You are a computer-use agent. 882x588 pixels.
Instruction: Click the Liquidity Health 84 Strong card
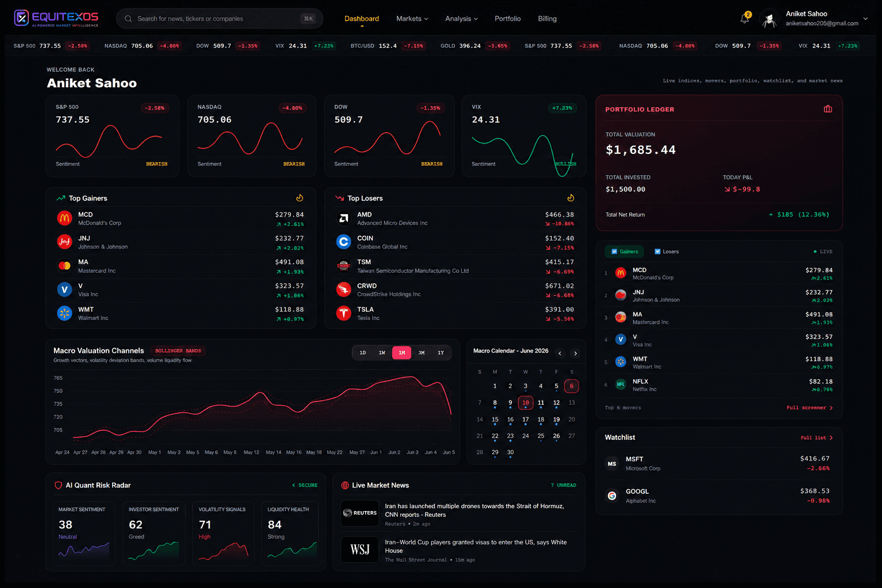click(291, 533)
